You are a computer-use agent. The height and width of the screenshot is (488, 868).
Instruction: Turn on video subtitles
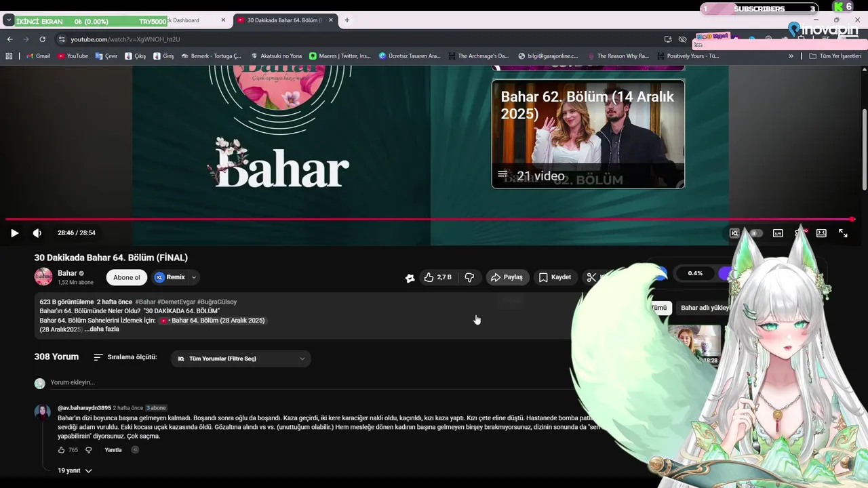pyautogui.click(x=778, y=233)
